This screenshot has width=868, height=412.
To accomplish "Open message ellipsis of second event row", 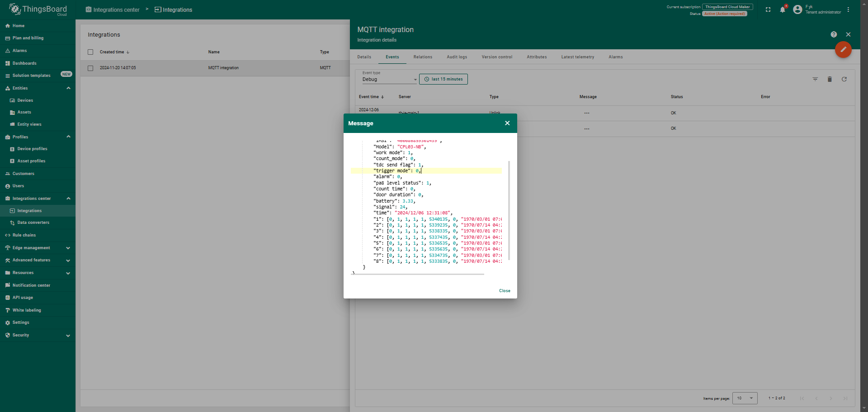I will point(586,129).
